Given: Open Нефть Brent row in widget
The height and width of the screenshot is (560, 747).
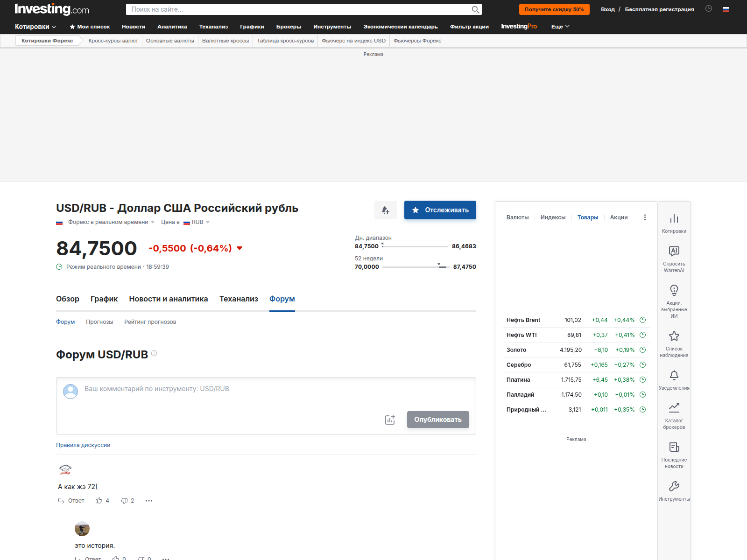Looking at the screenshot, I should tap(576, 320).
